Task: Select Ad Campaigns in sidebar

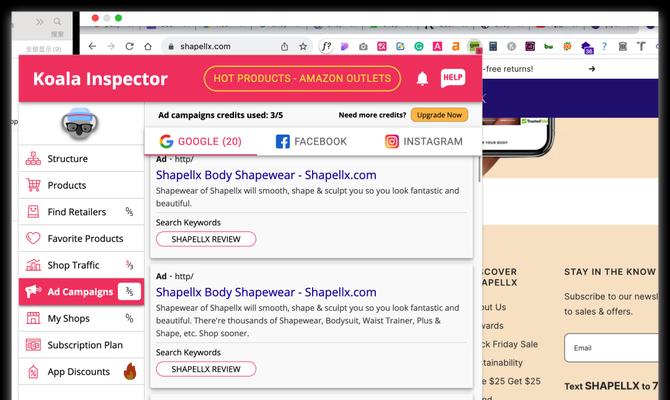Action: point(81,291)
